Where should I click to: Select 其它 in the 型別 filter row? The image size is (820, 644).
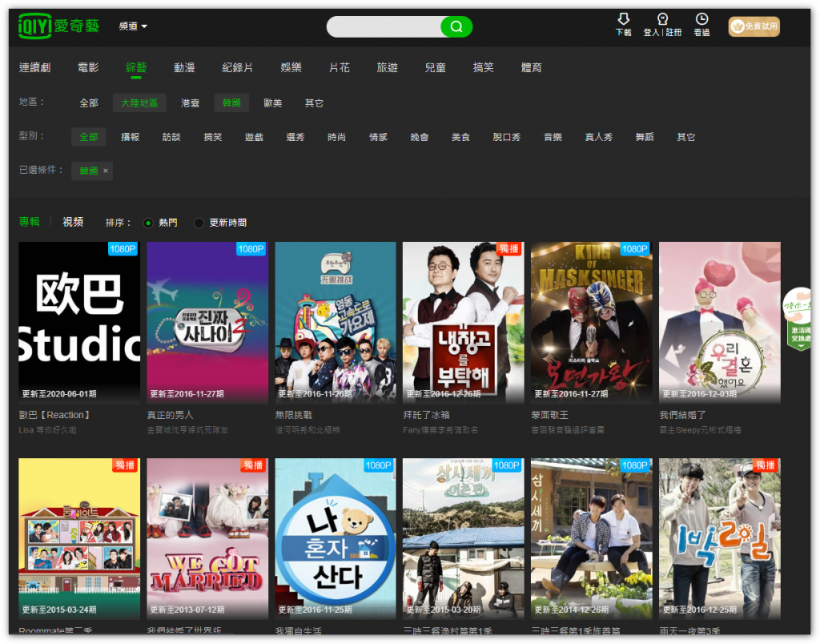pos(686,137)
